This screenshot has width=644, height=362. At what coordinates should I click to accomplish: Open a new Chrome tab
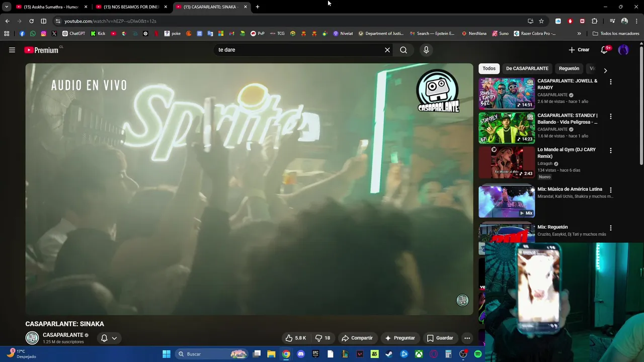258,7
